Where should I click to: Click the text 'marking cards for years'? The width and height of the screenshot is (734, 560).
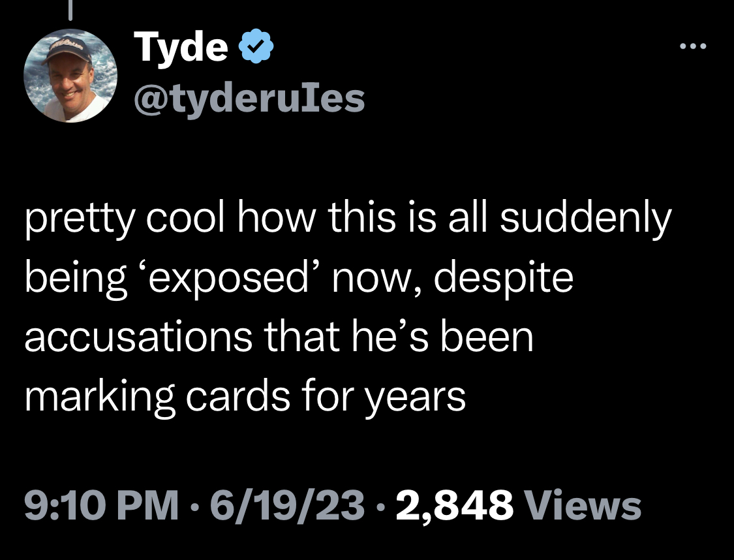pos(245,397)
